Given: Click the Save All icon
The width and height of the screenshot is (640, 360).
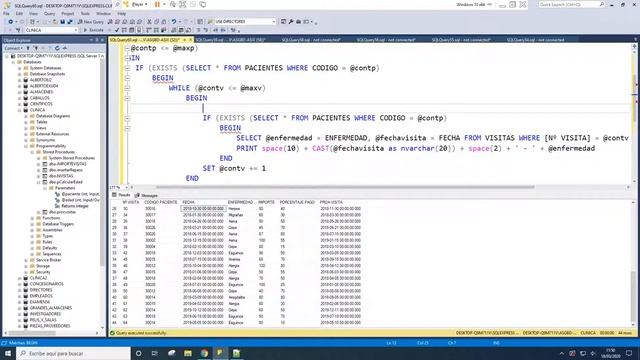Looking at the screenshot, I should [70, 22].
